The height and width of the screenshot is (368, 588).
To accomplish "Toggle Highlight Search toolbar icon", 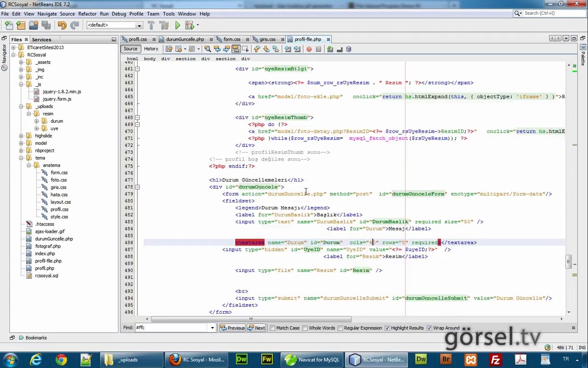I will point(236,49).
